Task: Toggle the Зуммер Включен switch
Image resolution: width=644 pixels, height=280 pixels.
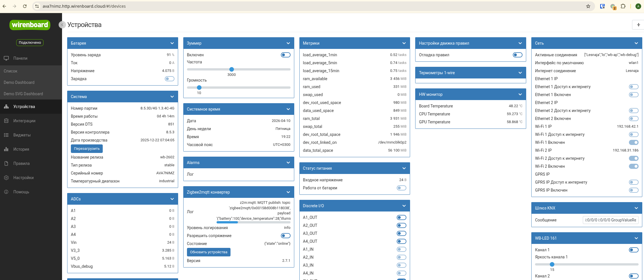Action: tap(285, 55)
